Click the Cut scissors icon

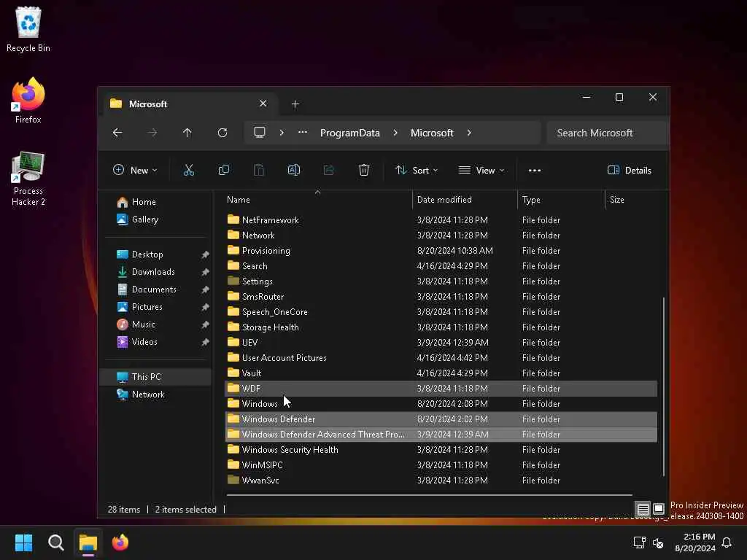click(189, 170)
